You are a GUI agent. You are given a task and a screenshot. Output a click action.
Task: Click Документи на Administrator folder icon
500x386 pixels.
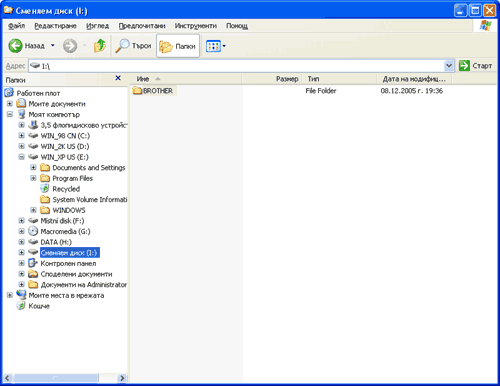click(33, 285)
